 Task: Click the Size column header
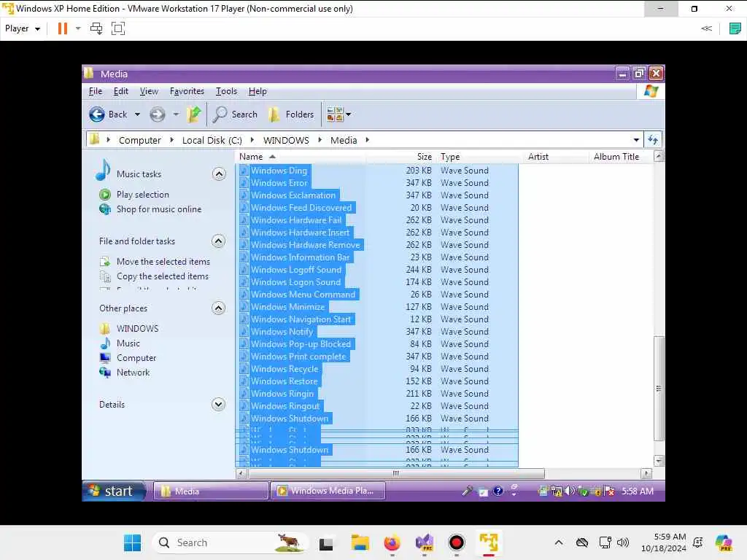click(x=401, y=157)
